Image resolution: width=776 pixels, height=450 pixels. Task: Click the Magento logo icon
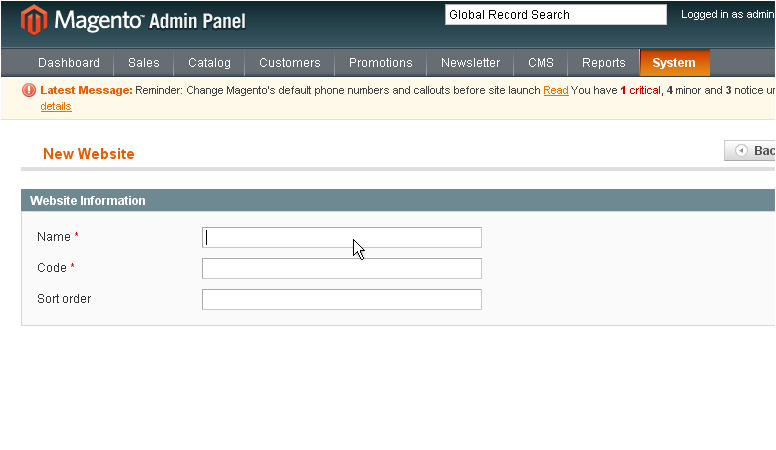click(34, 20)
